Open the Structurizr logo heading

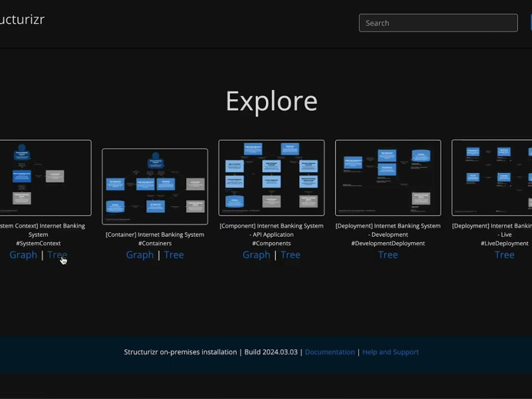[x=22, y=20]
